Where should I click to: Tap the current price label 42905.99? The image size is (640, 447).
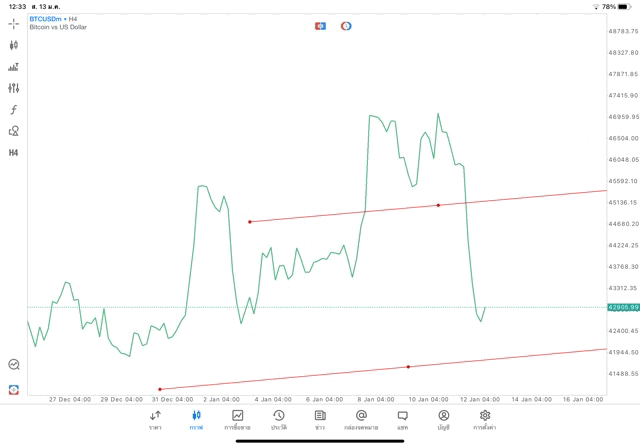coord(622,308)
